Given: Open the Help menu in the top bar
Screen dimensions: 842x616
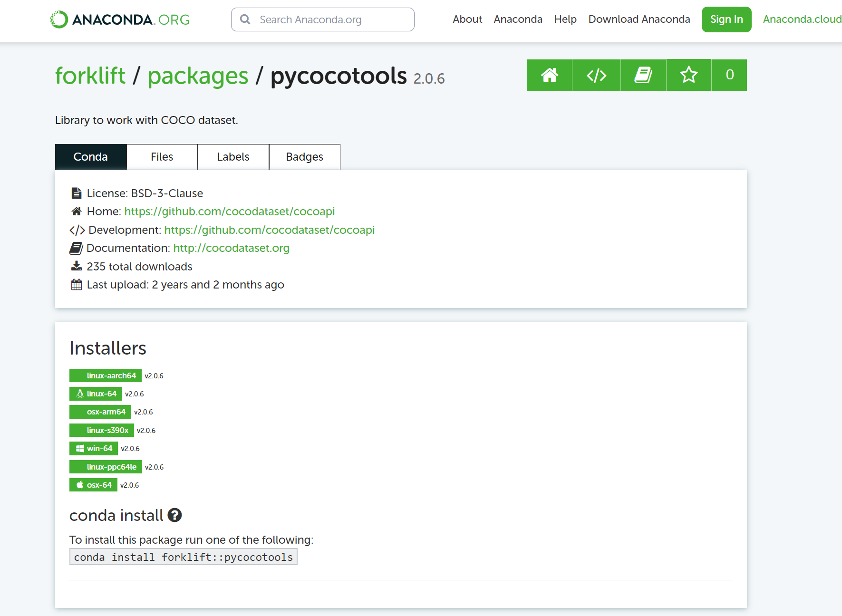Looking at the screenshot, I should [x=565, y=19].
